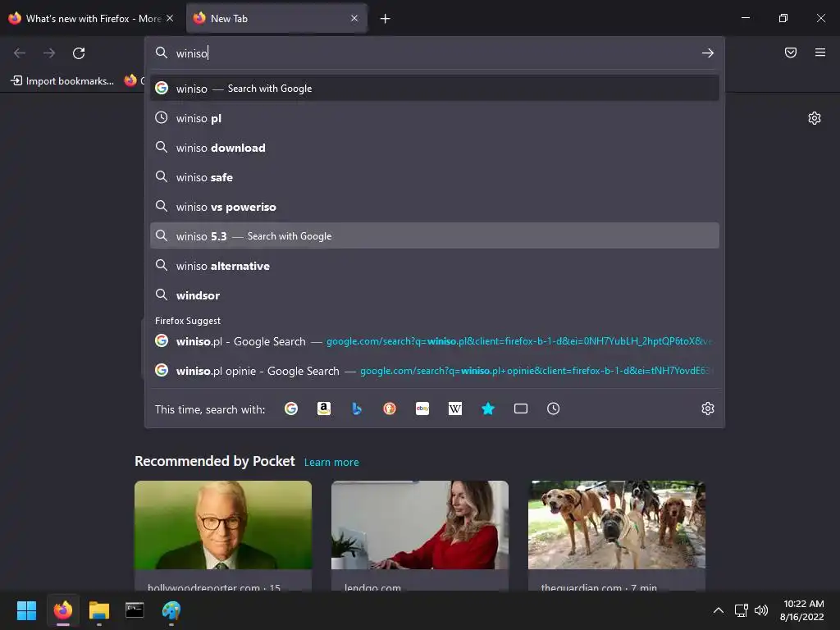Search this time with Amazon

323,409
